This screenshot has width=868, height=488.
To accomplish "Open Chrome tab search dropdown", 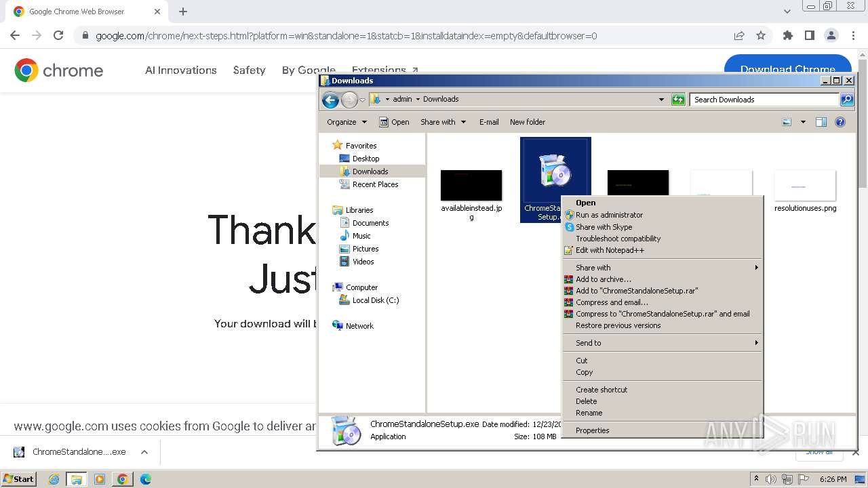I will point(787,12).
